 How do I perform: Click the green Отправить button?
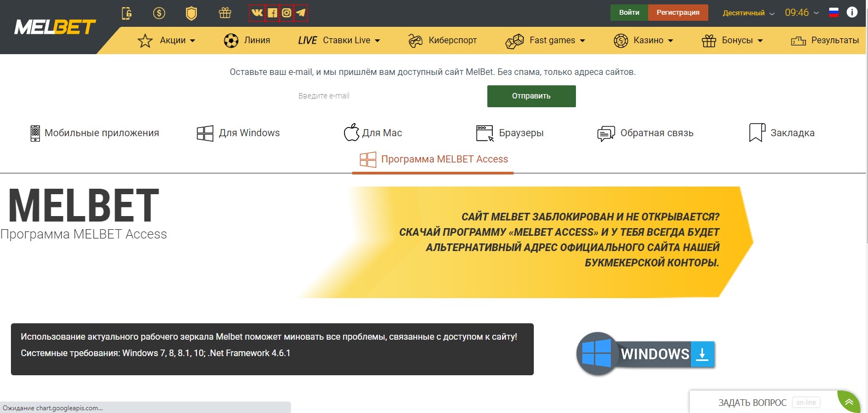click(532, 96)
